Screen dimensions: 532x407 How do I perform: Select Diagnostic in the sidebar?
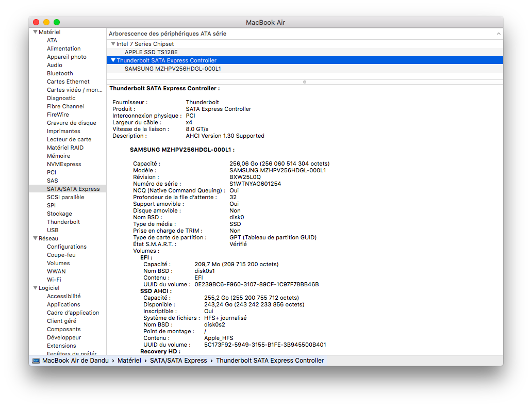pyautogui.click(x=61, y=98)
